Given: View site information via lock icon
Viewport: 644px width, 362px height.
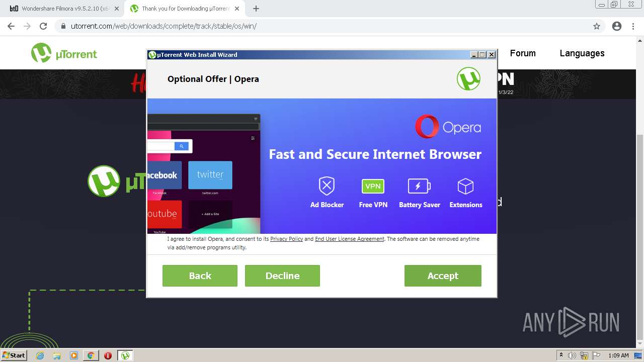Looking at the screenshot, I should (63, 26).
